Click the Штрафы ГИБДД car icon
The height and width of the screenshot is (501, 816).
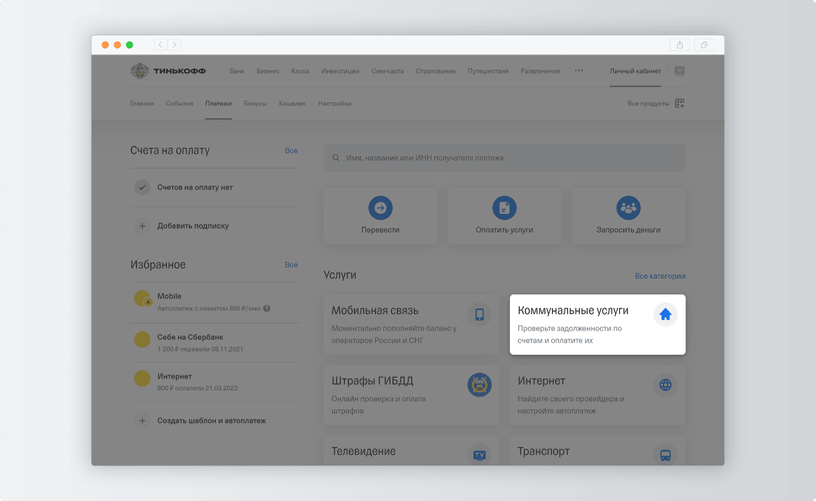click(x=479, y=385)
